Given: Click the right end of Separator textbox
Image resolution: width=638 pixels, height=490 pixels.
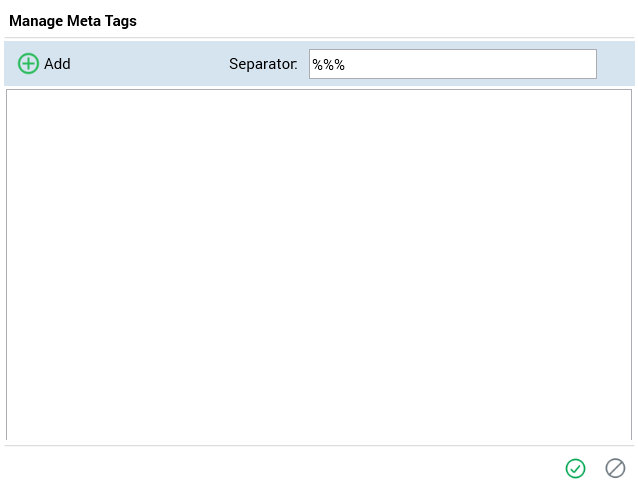Looking at the screenshot, I should (x=587, y=64).
